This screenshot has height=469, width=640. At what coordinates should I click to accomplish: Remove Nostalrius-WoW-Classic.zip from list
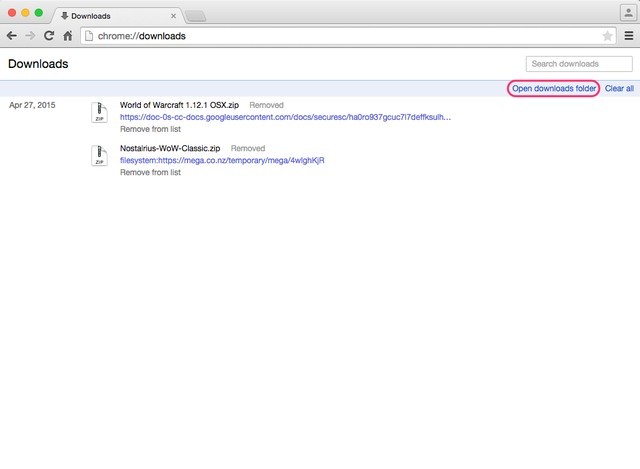pyautogui.click(x=150, y=172)
